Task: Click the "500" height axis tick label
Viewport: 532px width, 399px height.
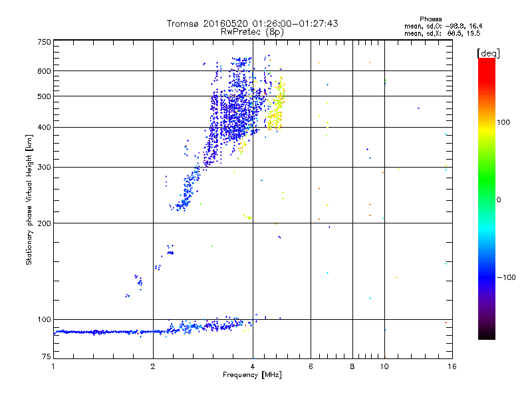Action: 44,96
